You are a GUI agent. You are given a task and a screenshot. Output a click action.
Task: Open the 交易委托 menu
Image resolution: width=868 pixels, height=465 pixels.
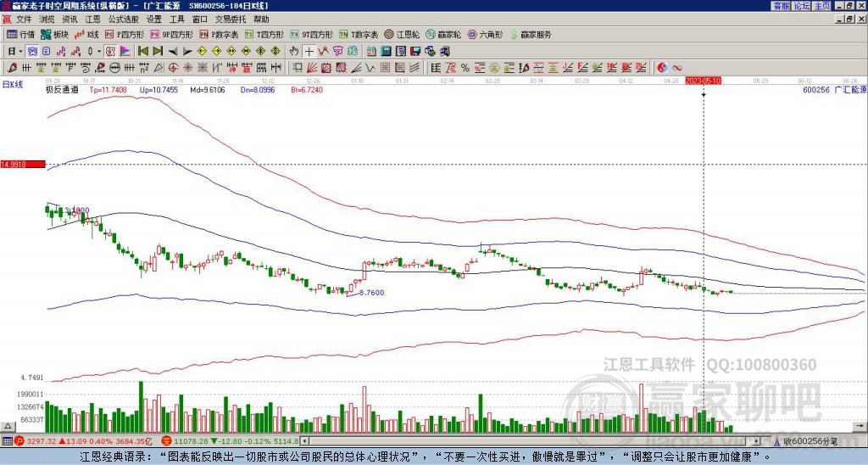pos(231,20)
